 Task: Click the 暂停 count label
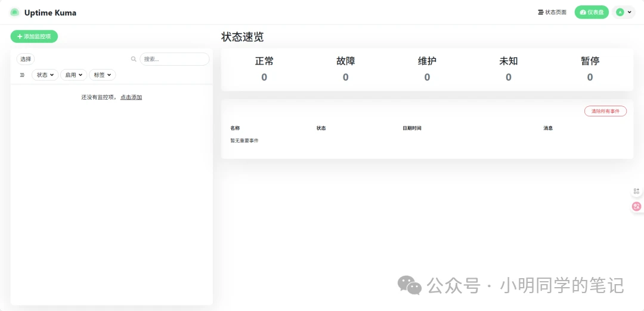click(590, 61)
